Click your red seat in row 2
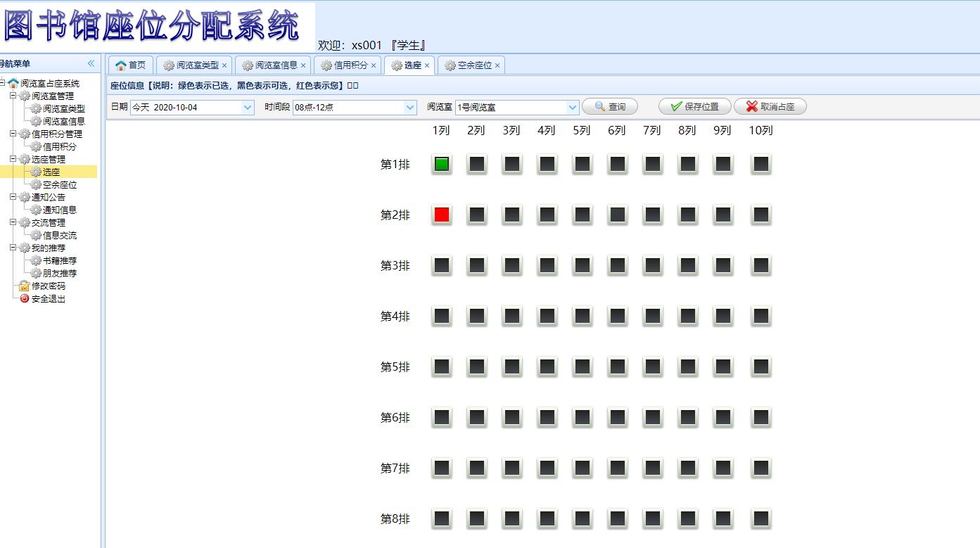Image resolution: width=980 pixels, height=548 pixels. click(x=441, y=215)
